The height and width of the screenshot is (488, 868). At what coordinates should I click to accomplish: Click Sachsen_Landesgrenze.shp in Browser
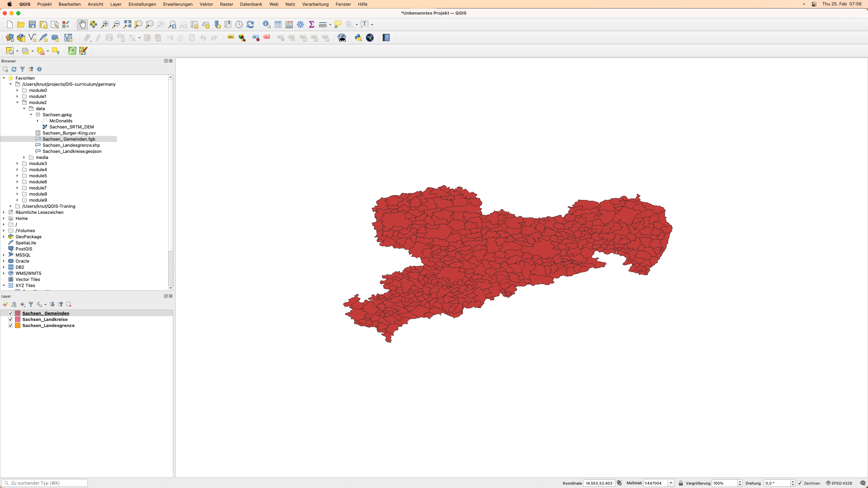[71, 145]
